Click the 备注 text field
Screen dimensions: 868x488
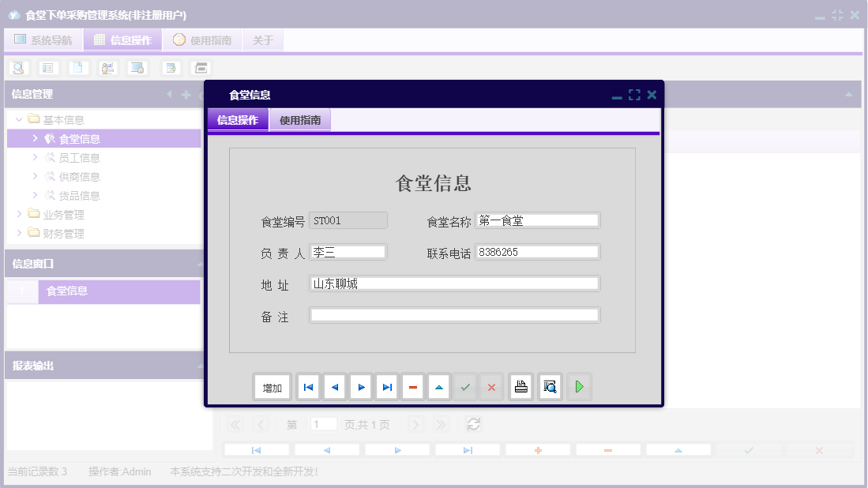pyautogui.click(x=454, y=315)
